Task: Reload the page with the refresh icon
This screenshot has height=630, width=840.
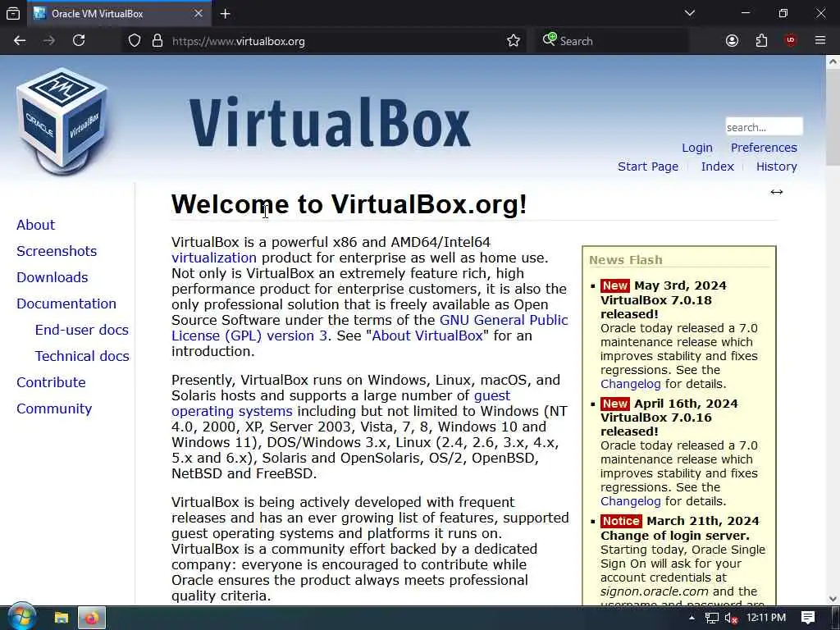Action: 79,41
